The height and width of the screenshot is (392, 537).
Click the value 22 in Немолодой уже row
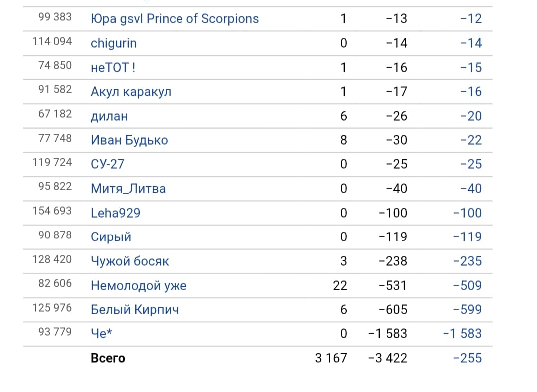[340, 286]
